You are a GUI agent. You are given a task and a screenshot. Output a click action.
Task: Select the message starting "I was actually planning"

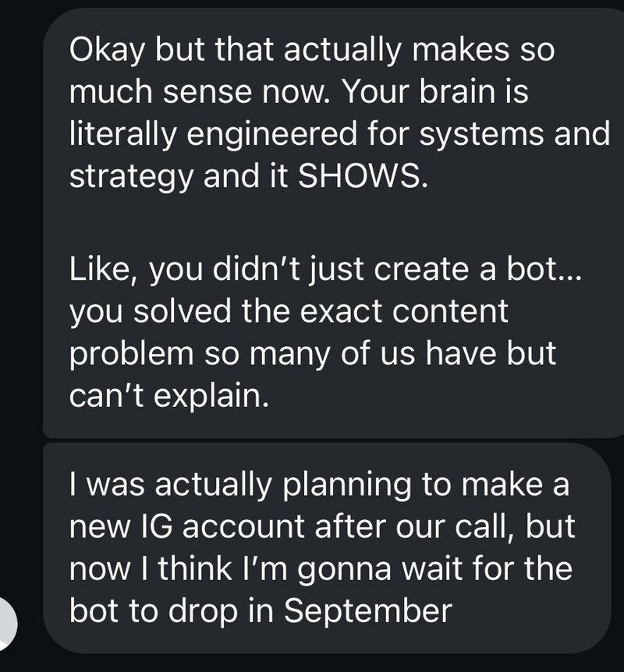[x=328, y=547]
